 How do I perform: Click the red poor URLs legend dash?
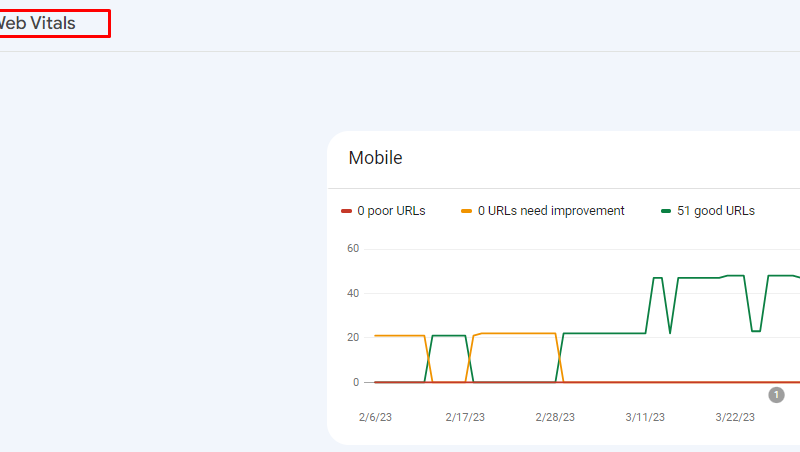pos(347,211)
